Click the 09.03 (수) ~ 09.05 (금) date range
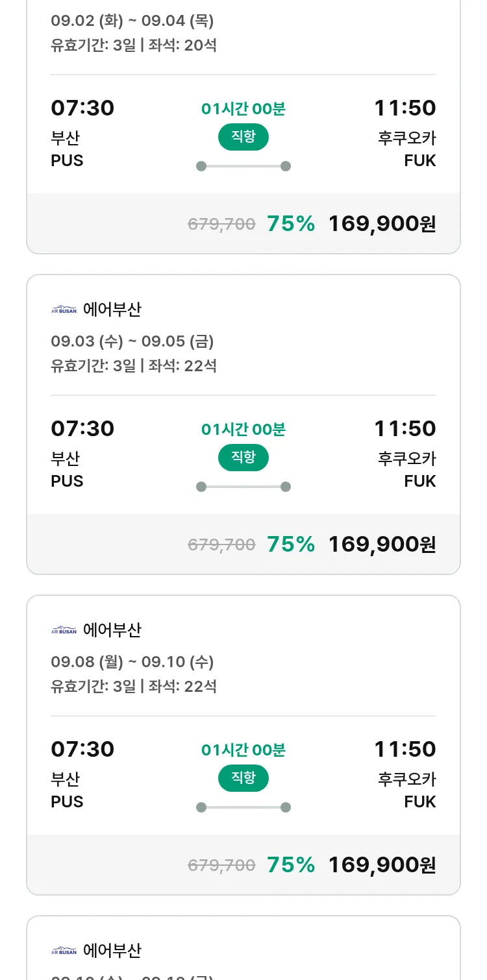 pos(132,341)
